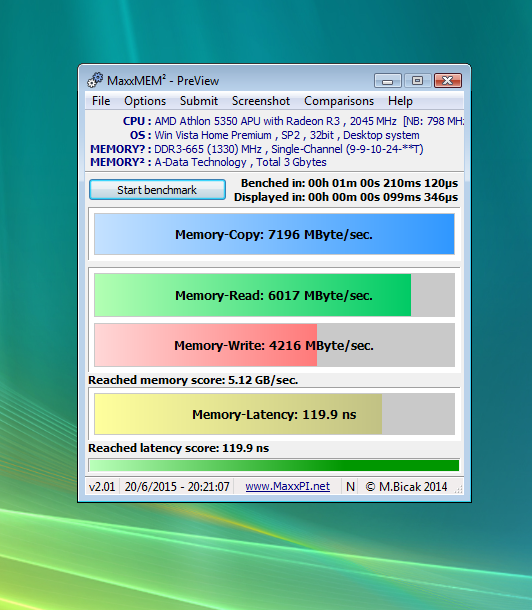Click the green progress bar at bottom

click(x=274, y=465)
